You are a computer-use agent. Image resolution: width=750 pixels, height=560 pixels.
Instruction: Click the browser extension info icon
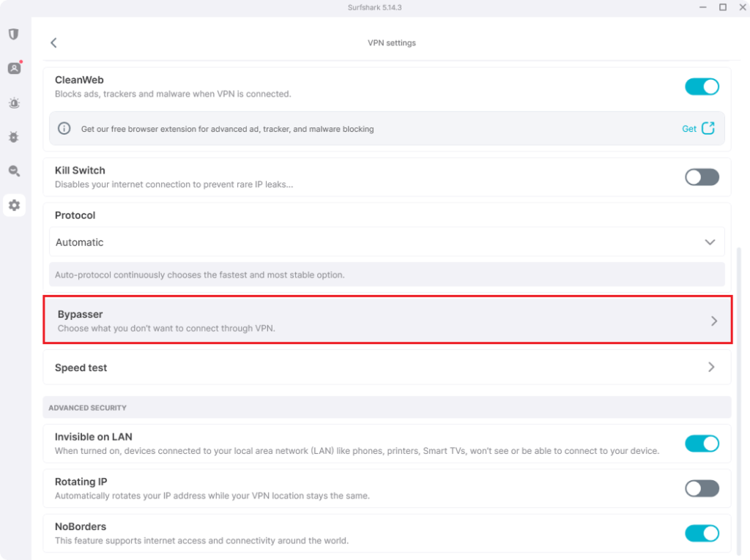[x=64, y=129]
